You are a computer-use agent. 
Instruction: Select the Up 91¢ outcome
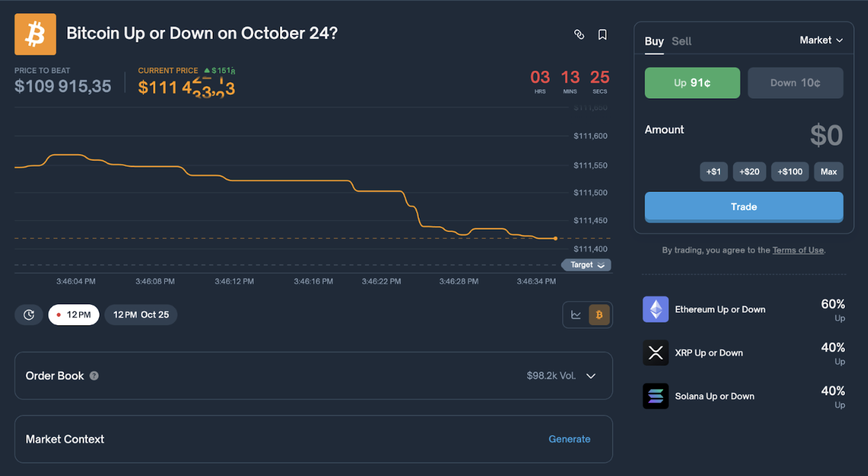point(692,83)
